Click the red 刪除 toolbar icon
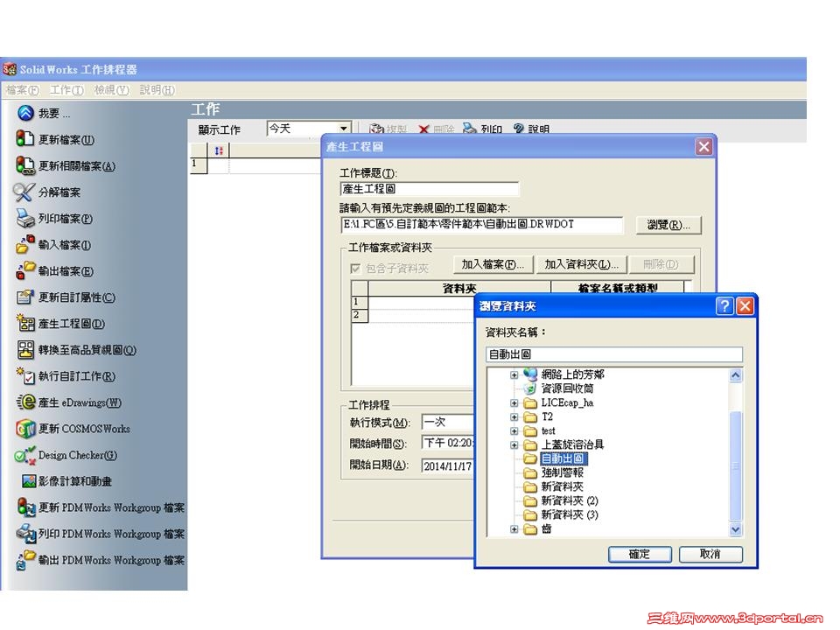Image resolution: width=840 pixels, height=630 pixels. pyautogui.click(x=423, y=129)
